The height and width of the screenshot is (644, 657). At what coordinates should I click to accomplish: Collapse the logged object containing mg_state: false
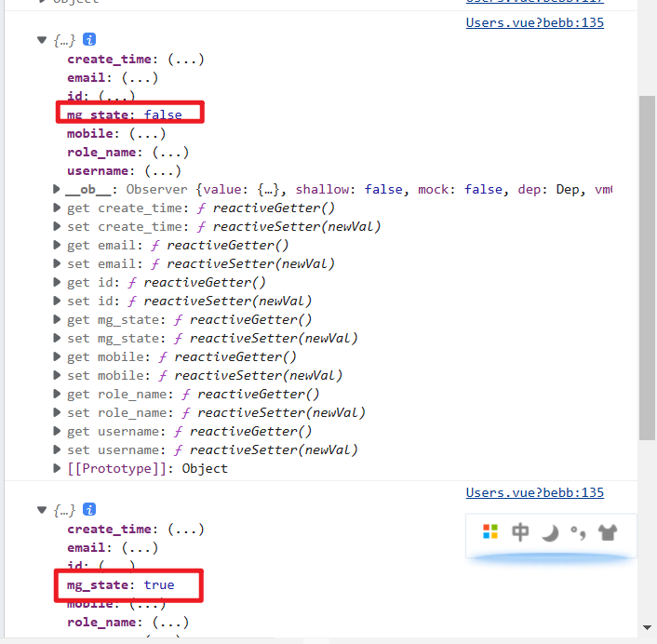pos(42,40)
